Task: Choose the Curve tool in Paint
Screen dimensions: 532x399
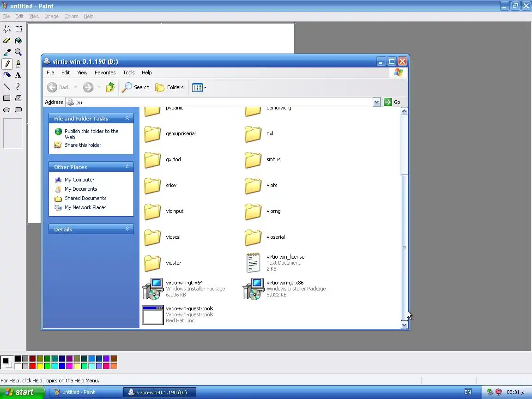Action: 18,87
